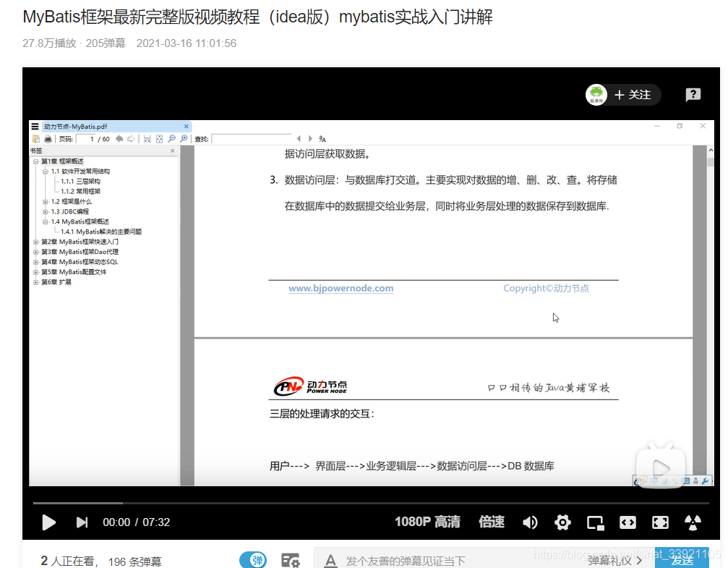Screen dimensions: 728x568
Task: Expand 第2章 MyBatis框架快速入门 node
Action: click(35, 242)
